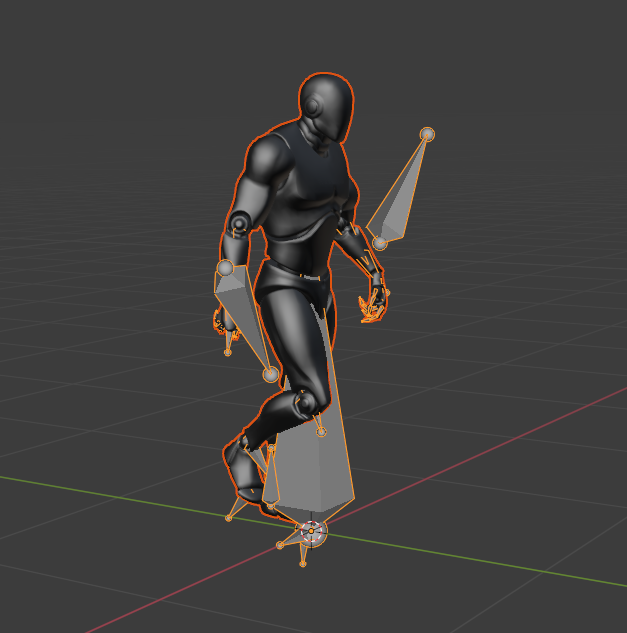Click the top joint sphere of the floating bone
The height and width of the screenshot is (633, 627).
point(427,134)
